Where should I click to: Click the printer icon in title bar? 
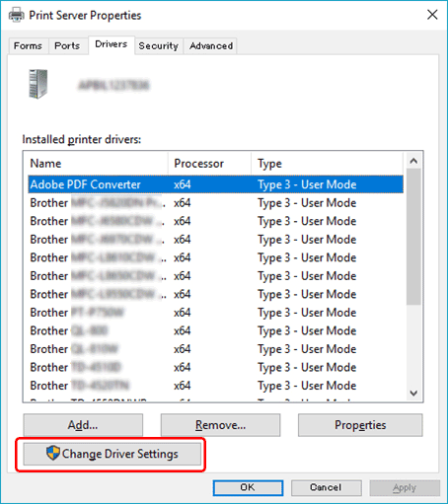click(x=16, y=15)
